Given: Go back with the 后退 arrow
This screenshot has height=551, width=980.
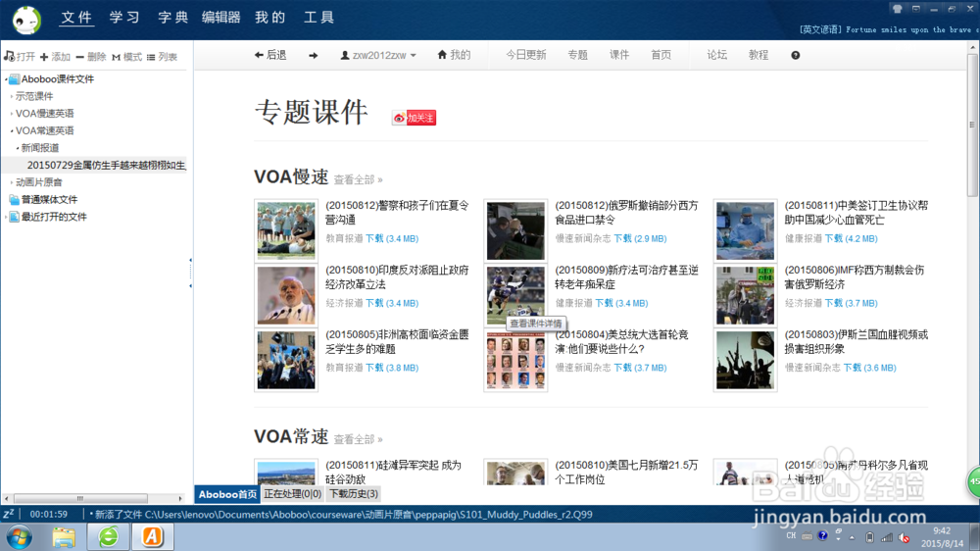Looking at the screenshot, I should pos(270,55).
